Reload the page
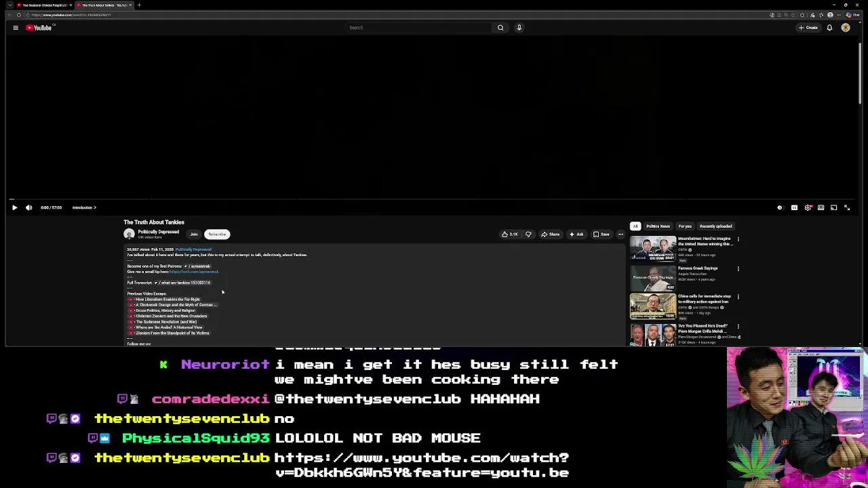Viewport: 868px width, 488px height. tap(19, 15)
